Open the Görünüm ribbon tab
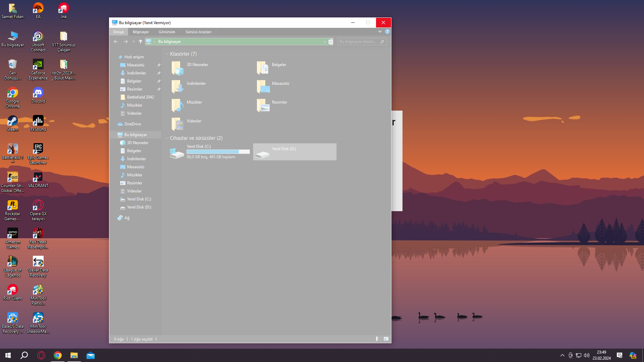644x362 pixels. [x=167, y=32]
